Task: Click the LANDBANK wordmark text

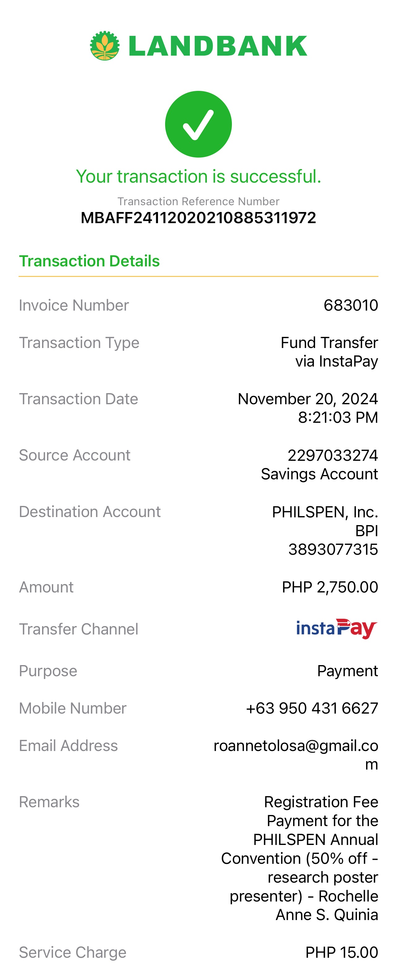Action: point(218,46)
